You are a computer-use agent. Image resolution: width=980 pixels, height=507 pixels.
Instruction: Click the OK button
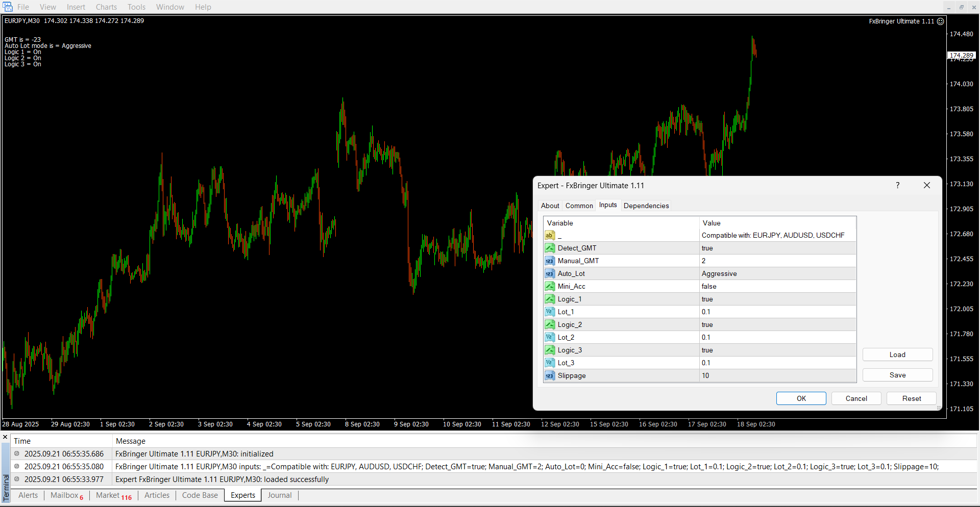click(801, 398)
